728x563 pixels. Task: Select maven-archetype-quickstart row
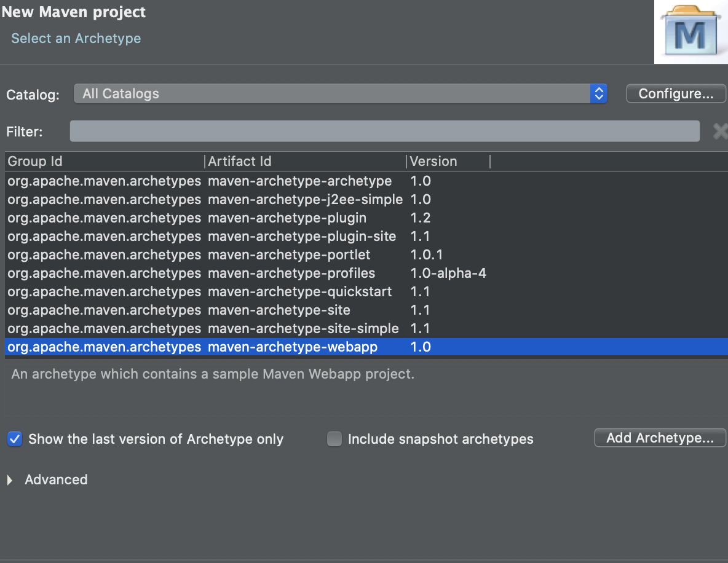coord(366,291)
